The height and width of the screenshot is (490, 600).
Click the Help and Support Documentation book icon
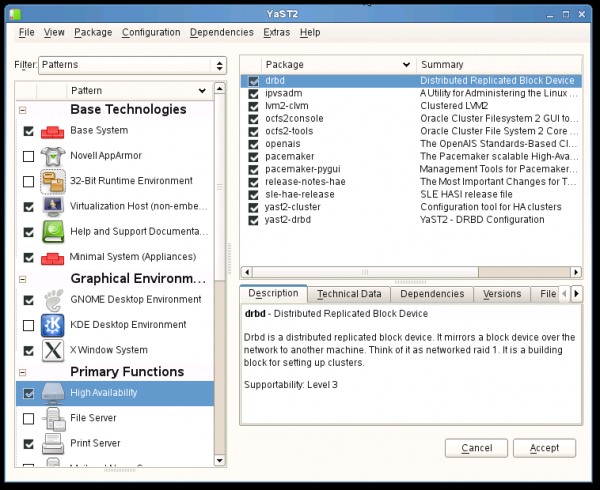coord(53,232)
